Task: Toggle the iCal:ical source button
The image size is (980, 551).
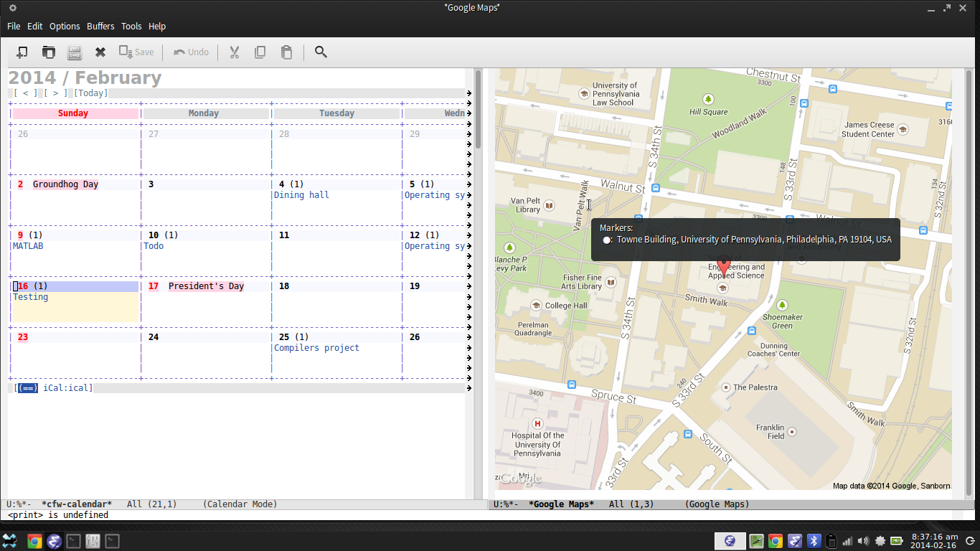Action: pyautogui.click(x=55, y=388)
